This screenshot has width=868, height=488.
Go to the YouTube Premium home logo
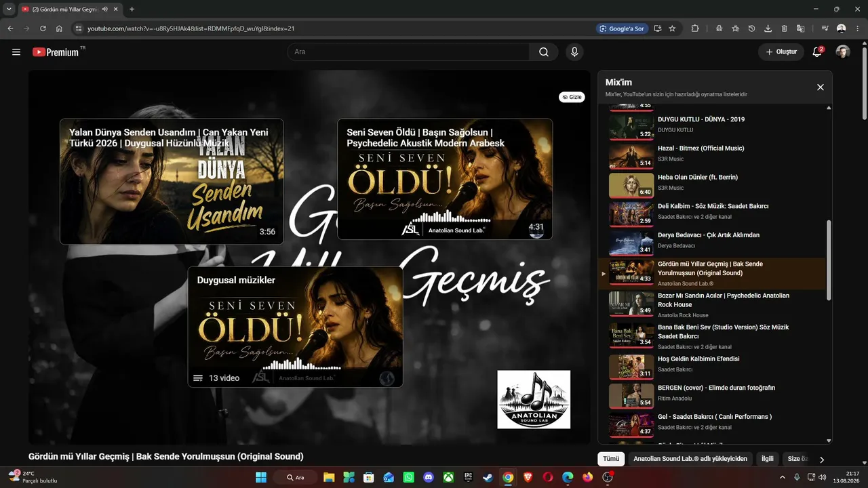(x=56, y=52)
